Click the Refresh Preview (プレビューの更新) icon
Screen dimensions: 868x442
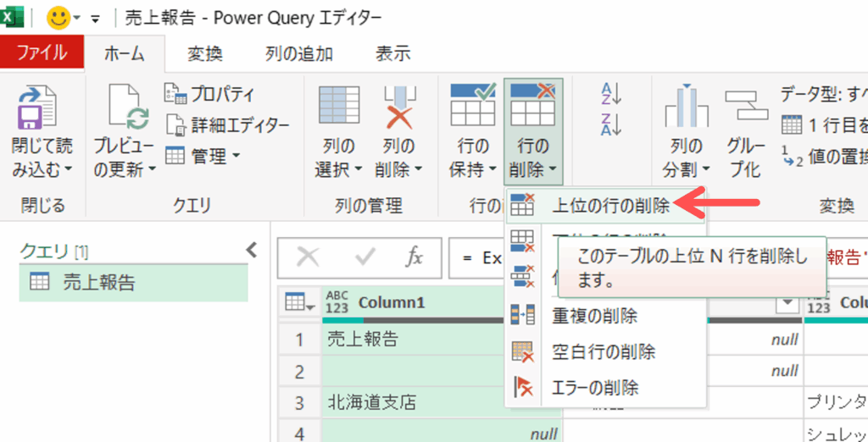click(125, 110)
